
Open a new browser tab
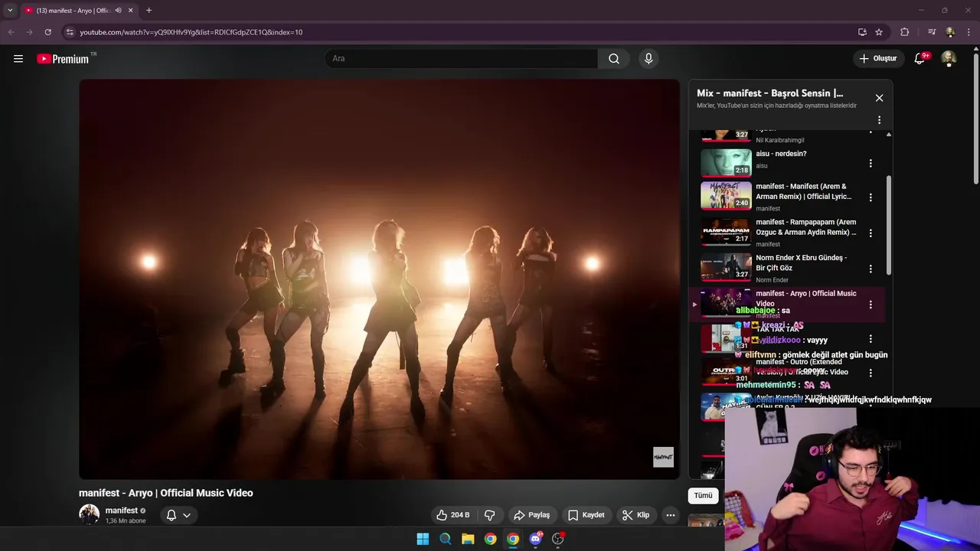[149, 11]
